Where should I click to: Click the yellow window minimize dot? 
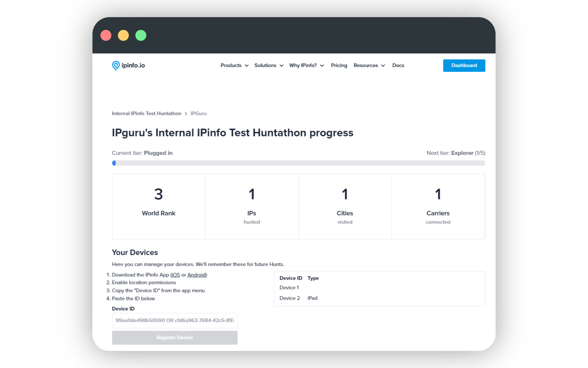(x=123, y=35)
